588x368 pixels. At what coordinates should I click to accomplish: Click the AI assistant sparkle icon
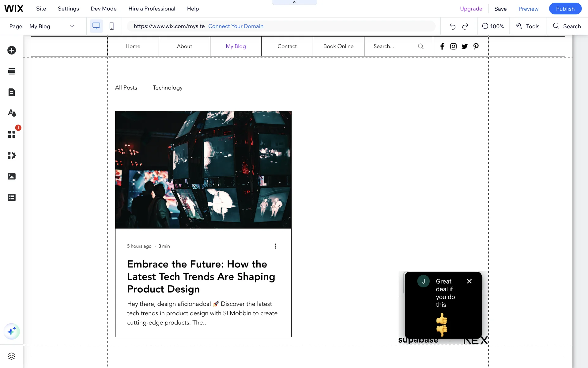click(12, 332)
